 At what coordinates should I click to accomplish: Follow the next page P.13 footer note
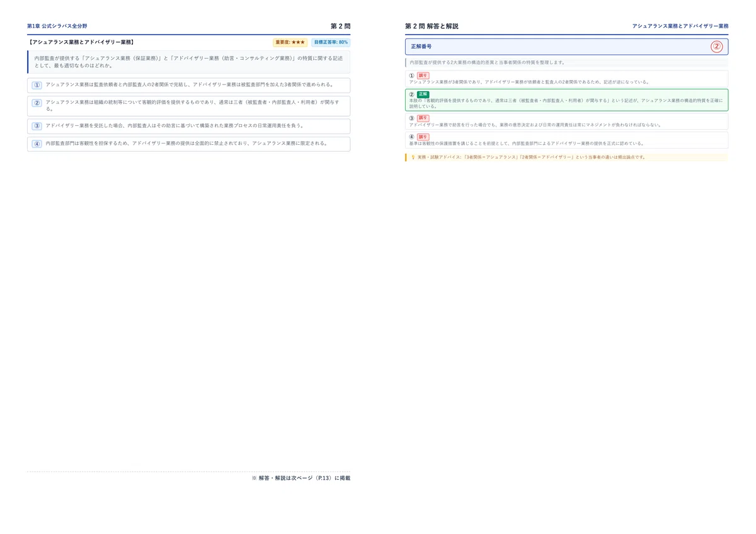[x=301, y=478]
